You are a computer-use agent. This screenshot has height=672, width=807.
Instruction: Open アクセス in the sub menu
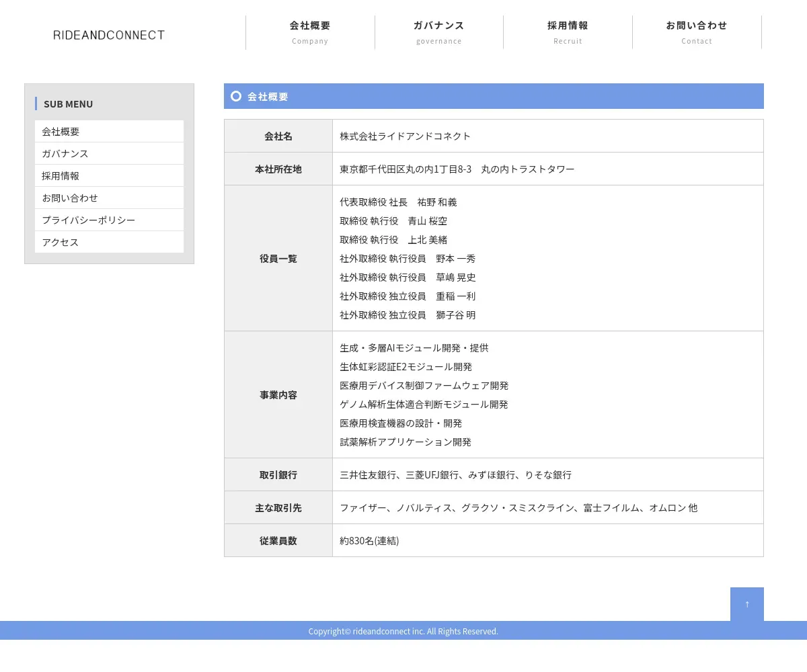point(109,242)
